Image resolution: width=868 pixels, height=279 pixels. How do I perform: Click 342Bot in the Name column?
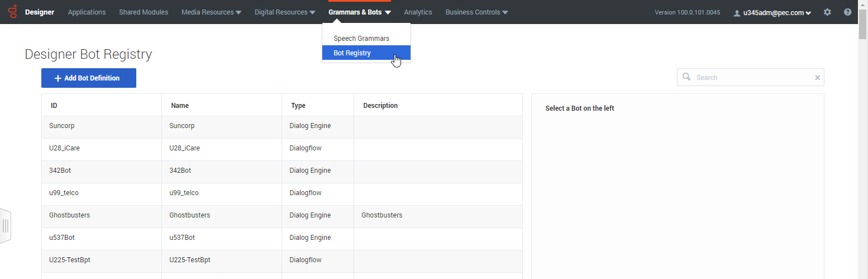180,171
